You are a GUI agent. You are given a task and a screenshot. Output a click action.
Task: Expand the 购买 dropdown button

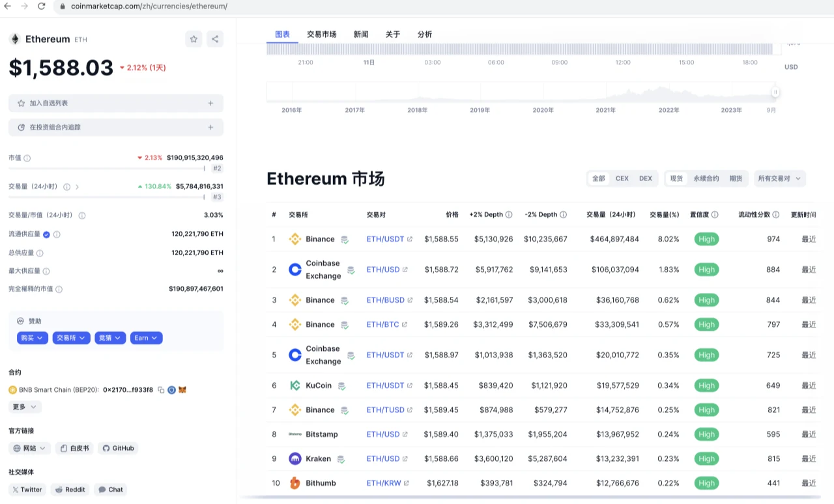tap(32, 338)
